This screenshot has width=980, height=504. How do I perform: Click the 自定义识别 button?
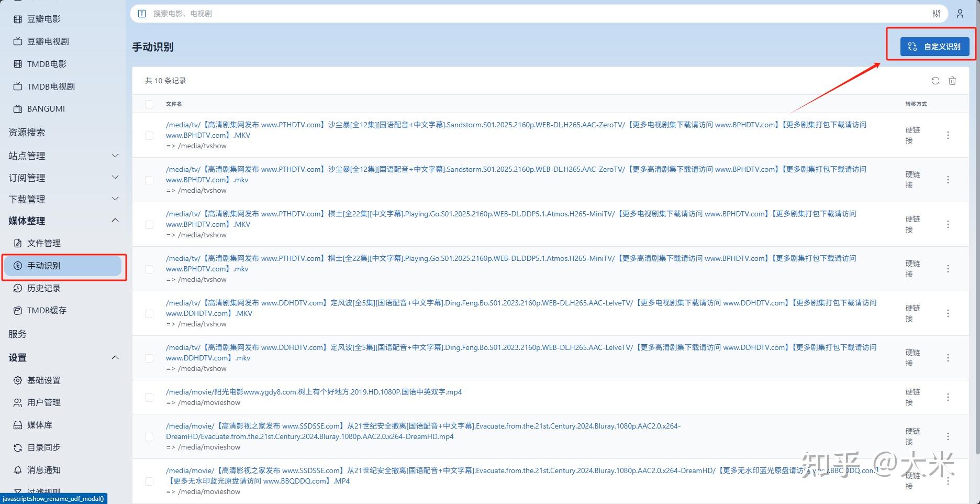coord(935,46)
